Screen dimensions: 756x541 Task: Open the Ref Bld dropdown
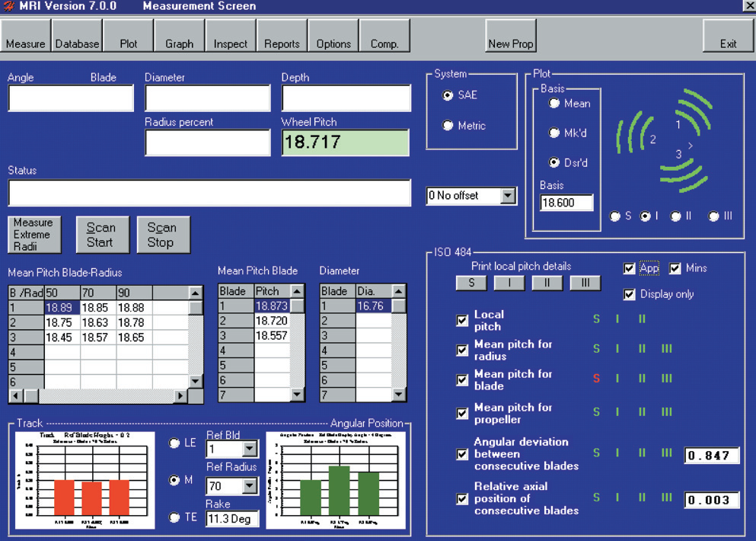click(x=249, y=449)
